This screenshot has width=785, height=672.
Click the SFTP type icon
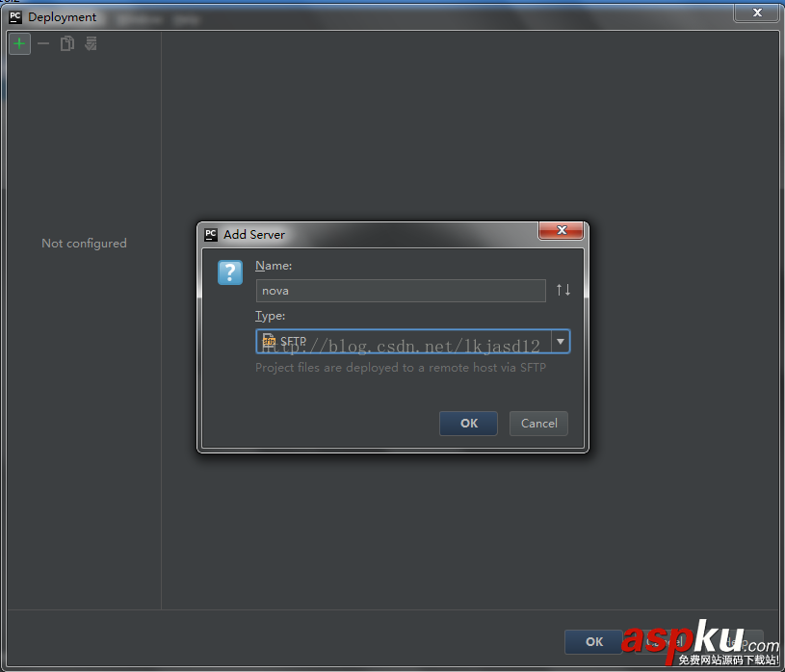pyautogui.click(x=269, y=341)
